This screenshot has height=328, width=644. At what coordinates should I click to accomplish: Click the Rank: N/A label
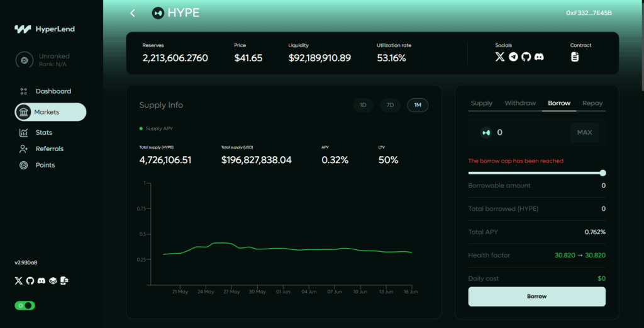pos(53,65)
